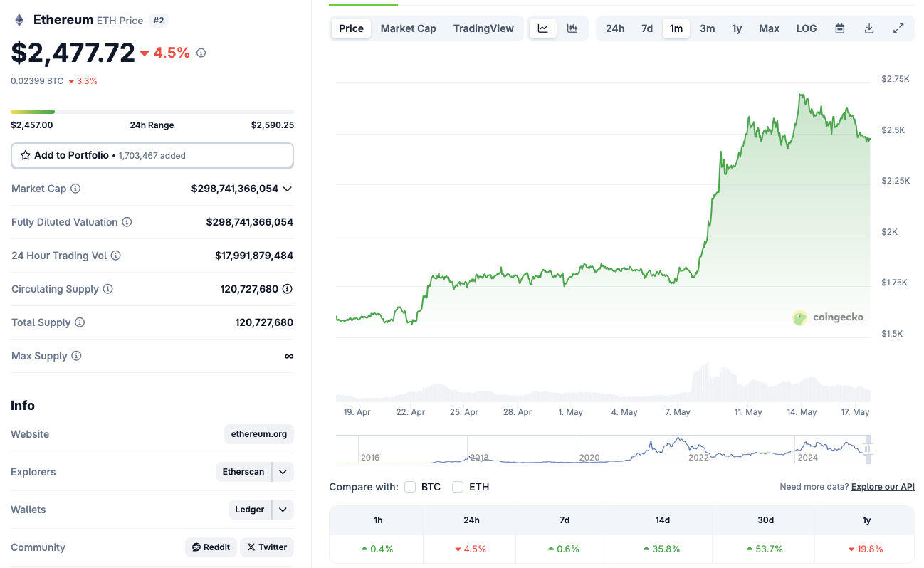Screen dimensions: 924x568
Task: Show Max Supply info icon
Action: tap(76, 356)
